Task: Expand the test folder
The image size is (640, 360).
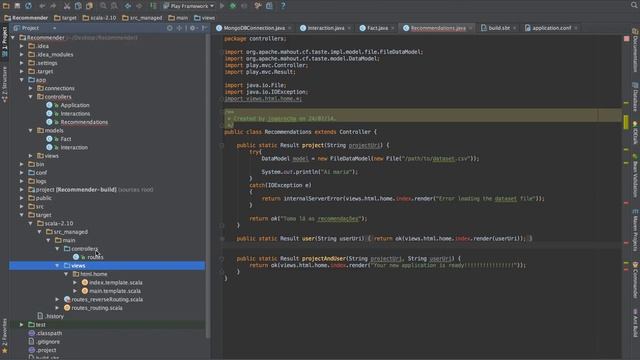Action: 22,324
